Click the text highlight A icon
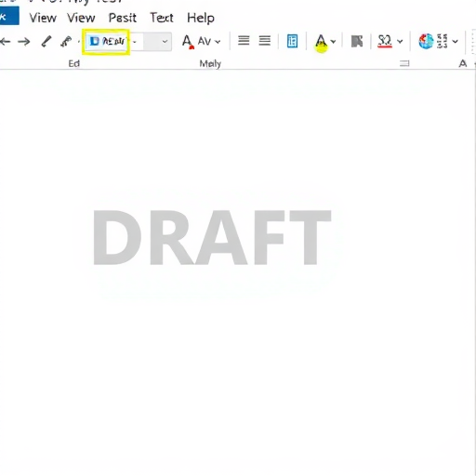Image resolution: width=476 pixels, height=476 pixels. tap(322, 43)
